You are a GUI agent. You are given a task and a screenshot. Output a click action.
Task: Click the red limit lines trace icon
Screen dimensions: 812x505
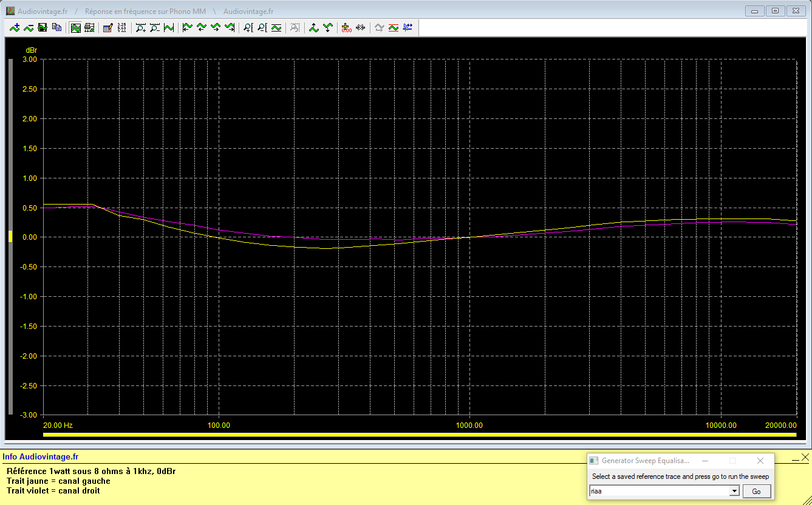pos(393,27)
